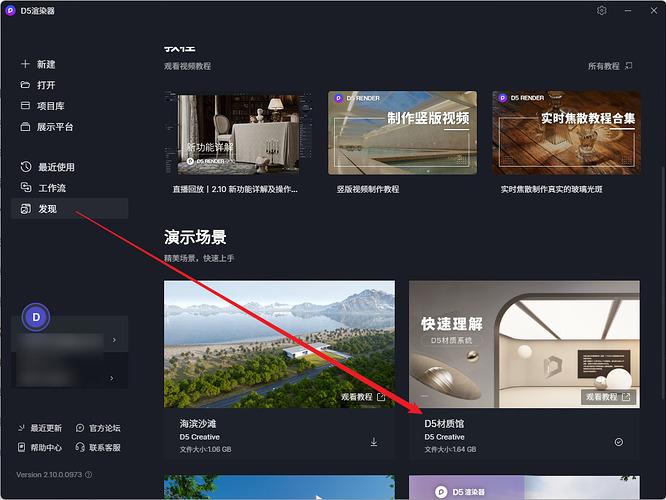This screenshot has width=666, height=500.
Task: Click the 工作流 workflow icon
Action: (26, 187)
